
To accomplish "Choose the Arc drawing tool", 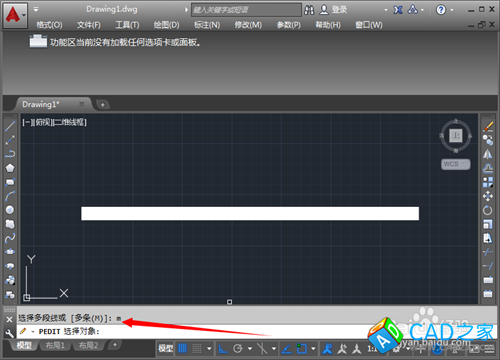I will click(10, 196).
